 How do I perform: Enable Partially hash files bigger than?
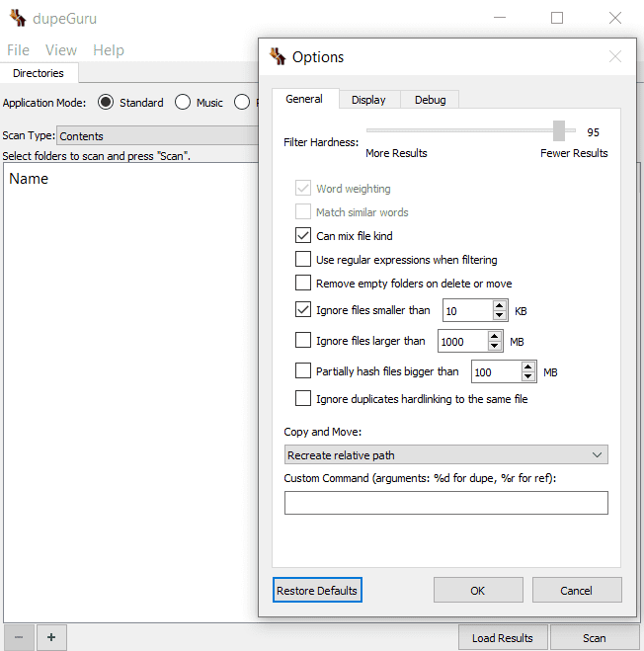[x=303, y=370]
